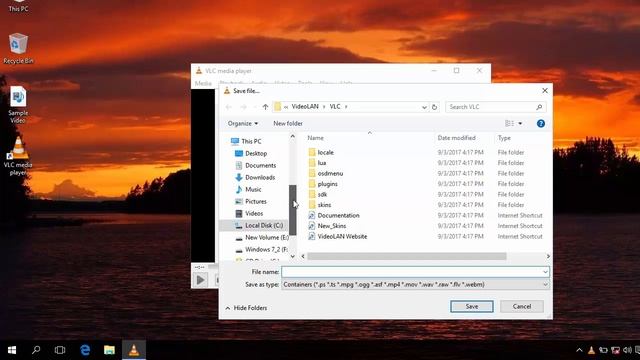Expand the File name dropdown arrow

[x=545, y=272]
